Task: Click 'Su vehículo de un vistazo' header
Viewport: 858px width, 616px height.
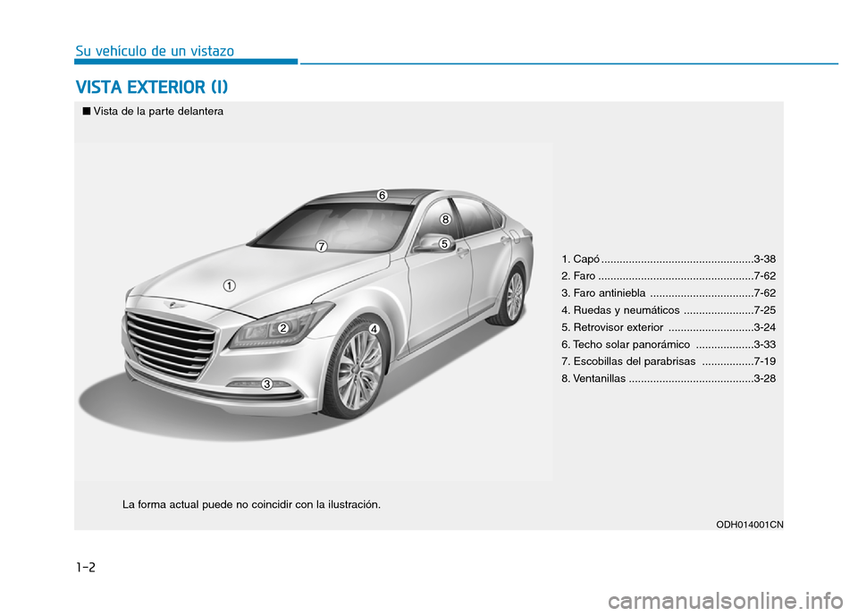Action: (x=155, y=51)
